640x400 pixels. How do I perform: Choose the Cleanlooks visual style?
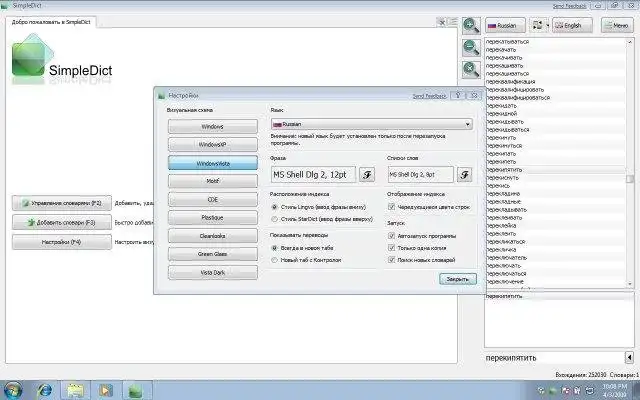tap(213, 236)
